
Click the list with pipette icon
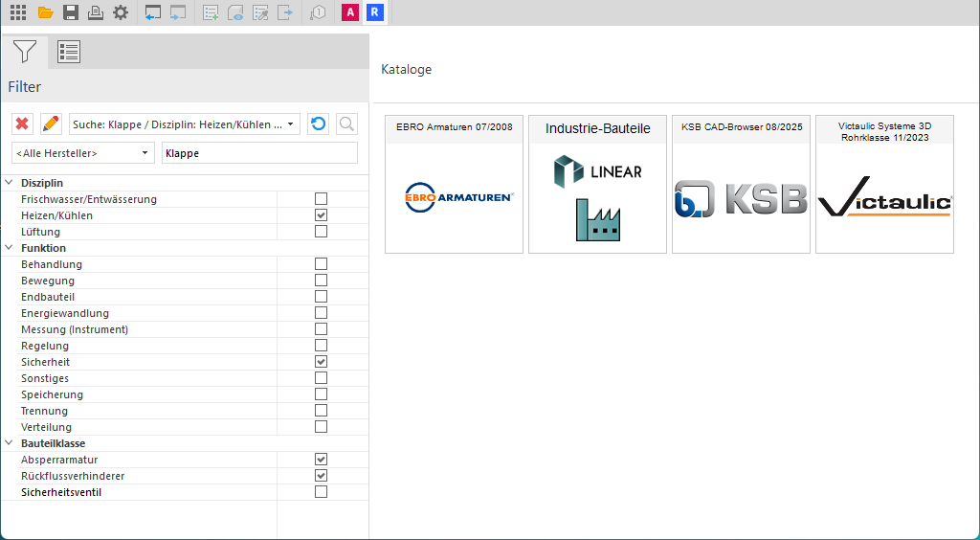[x=260, y=12]
